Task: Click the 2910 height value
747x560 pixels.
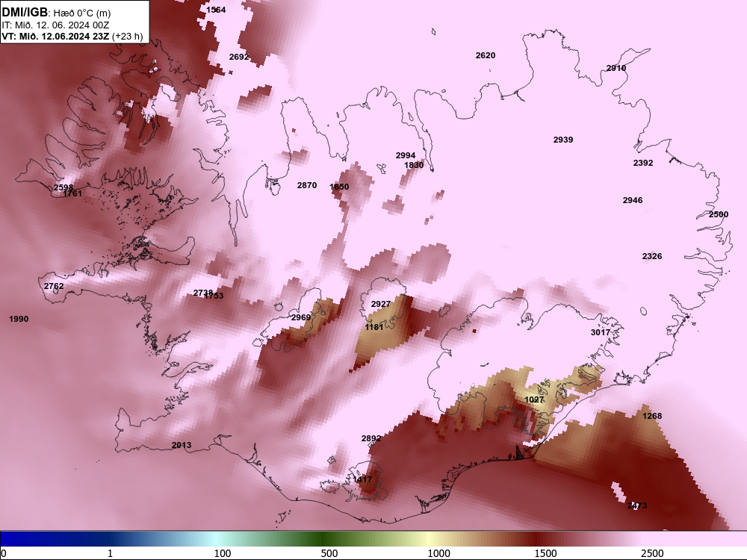Action: 616,68
